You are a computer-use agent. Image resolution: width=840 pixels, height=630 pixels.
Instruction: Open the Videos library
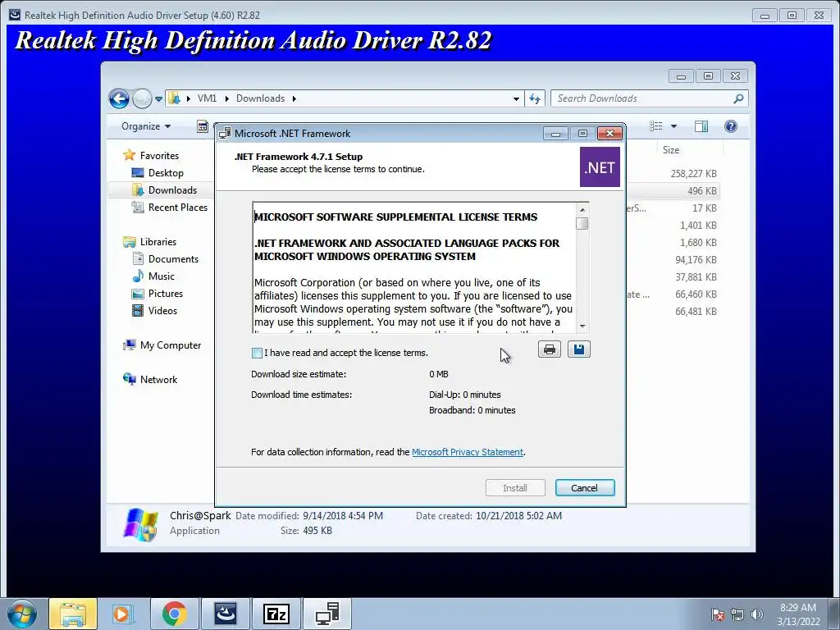click(162, 311)
